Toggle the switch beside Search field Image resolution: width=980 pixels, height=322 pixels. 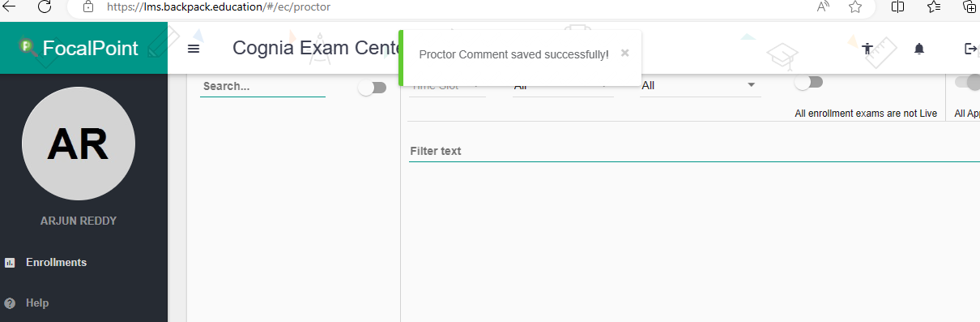[373, 88]
